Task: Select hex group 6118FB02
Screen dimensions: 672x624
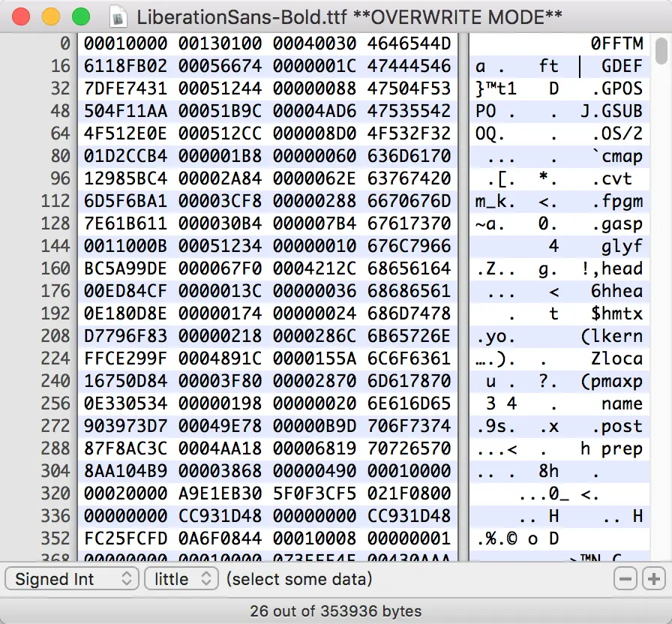Action: pyautogui.click(x=125, y=66)
